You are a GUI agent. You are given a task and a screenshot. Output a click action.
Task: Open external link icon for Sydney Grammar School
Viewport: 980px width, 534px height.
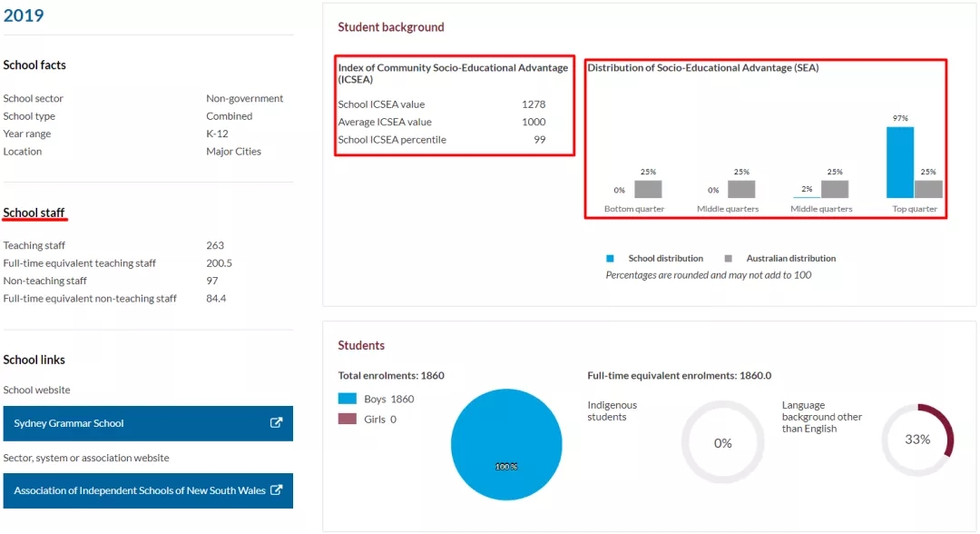[276, 422]
